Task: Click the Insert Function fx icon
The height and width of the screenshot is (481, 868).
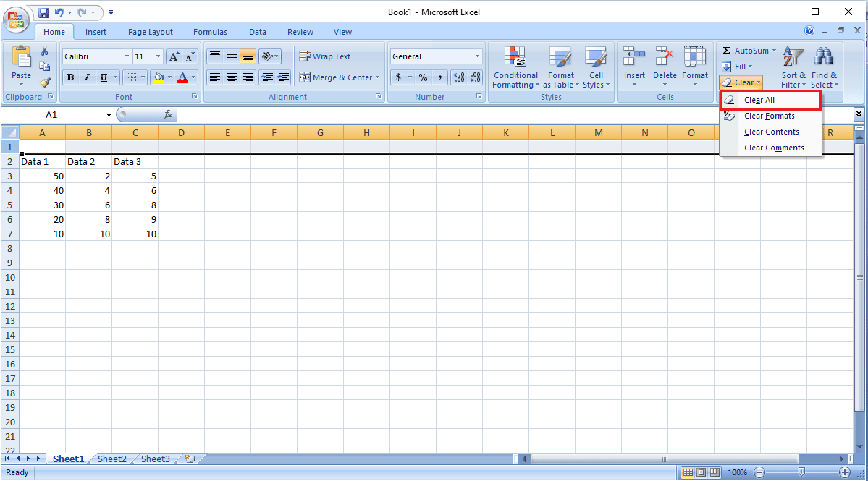Action: pyautogui.click(x=168, y=114)
